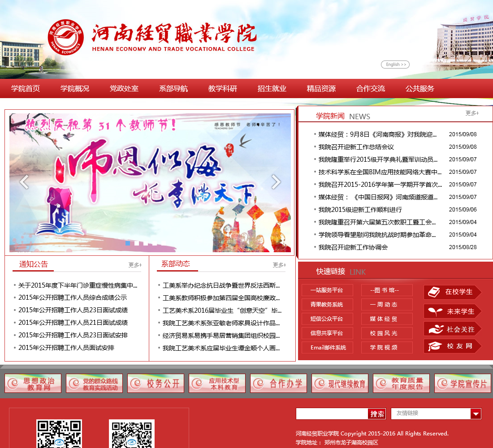
Task: Show previous slide with left arrow
Action: [x=24, y=181]
